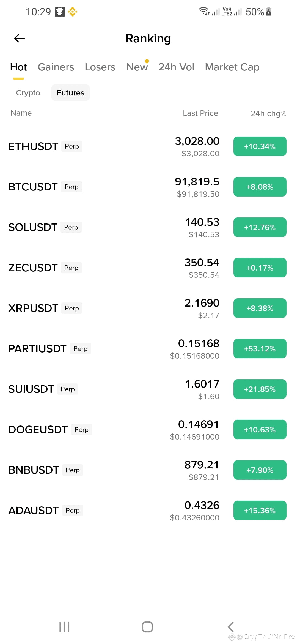297x644 pixels.
Task: Tap the Binance logo in status bar
Action: point(73,12)
